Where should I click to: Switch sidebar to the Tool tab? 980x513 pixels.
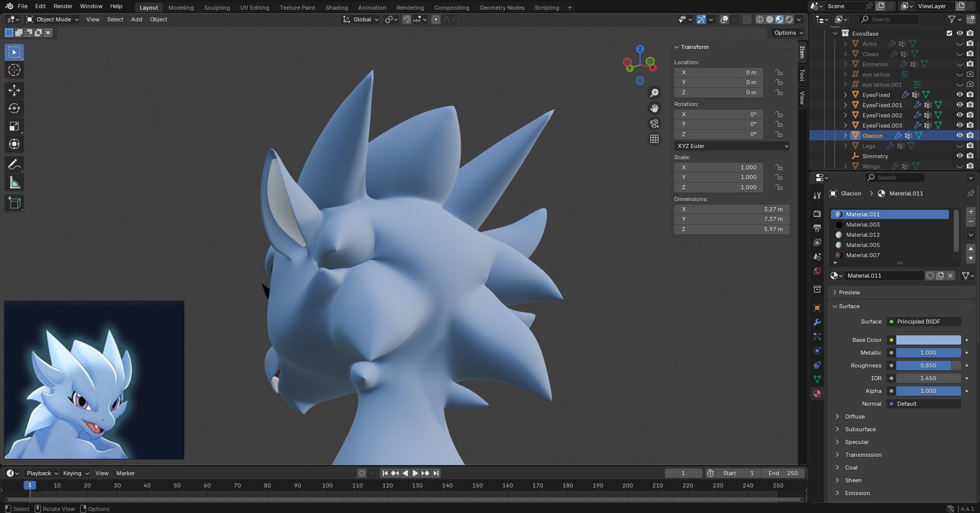point(802,76)
